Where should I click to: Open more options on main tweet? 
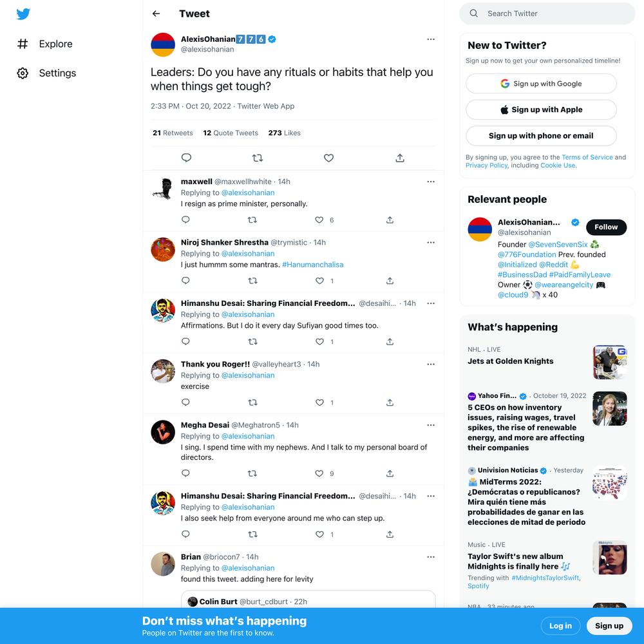point(430,39)
